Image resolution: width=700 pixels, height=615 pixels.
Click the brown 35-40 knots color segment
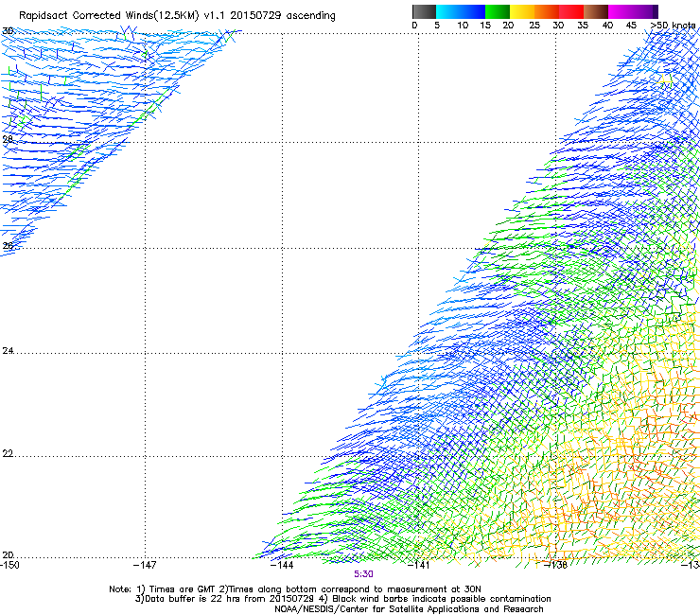pyautogui.click(x=596, y=11)
